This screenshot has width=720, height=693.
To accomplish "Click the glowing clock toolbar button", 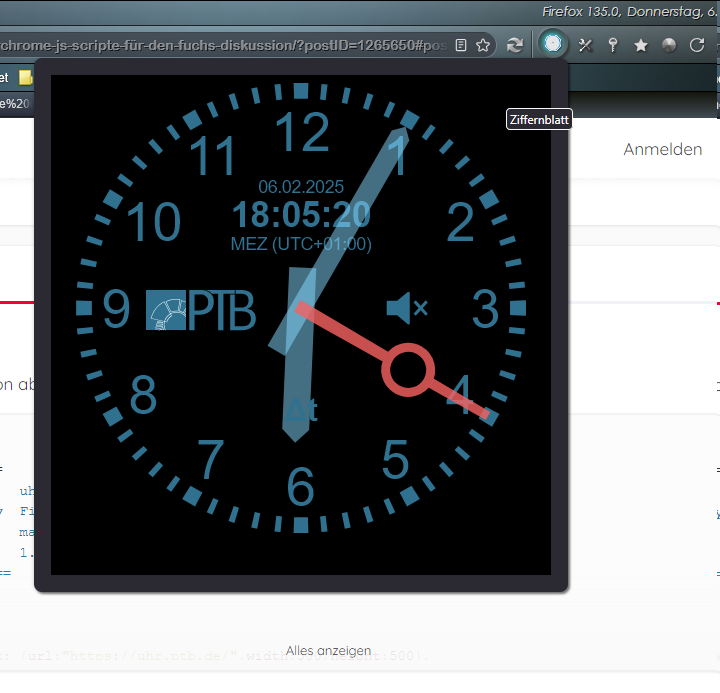I will pyautogui.click(x=552, y=45).
